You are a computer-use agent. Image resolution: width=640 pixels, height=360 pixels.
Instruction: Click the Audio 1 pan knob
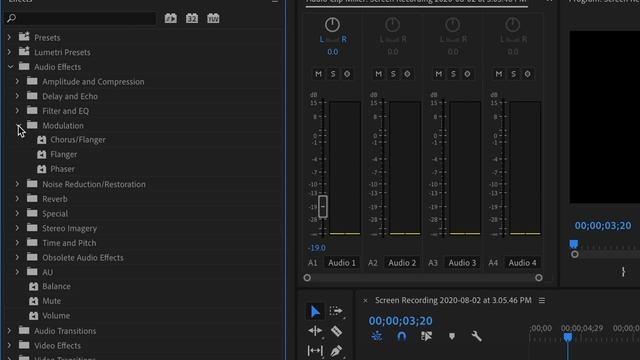click(332, 24)
